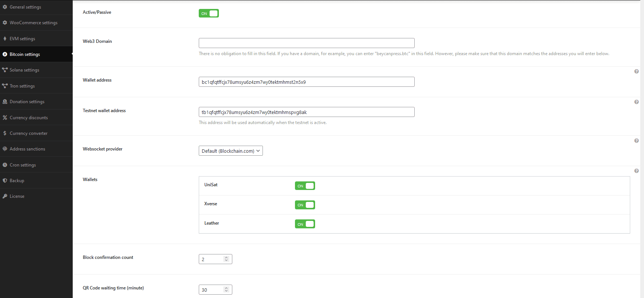Open the Address sanctions page
644x298 pixels.
(27, 149)
